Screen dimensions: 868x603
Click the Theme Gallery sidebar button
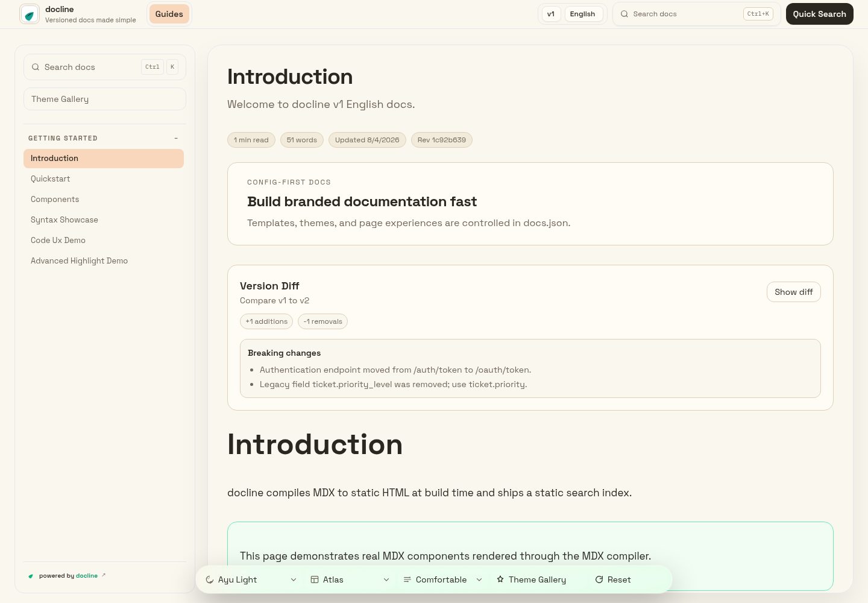[105, 99]
